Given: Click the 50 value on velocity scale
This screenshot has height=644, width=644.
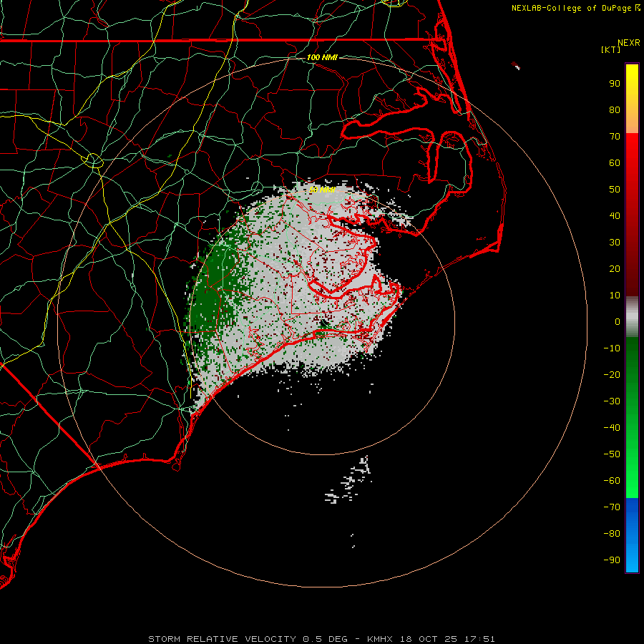Looking at the screenshot, I should 615,190.
